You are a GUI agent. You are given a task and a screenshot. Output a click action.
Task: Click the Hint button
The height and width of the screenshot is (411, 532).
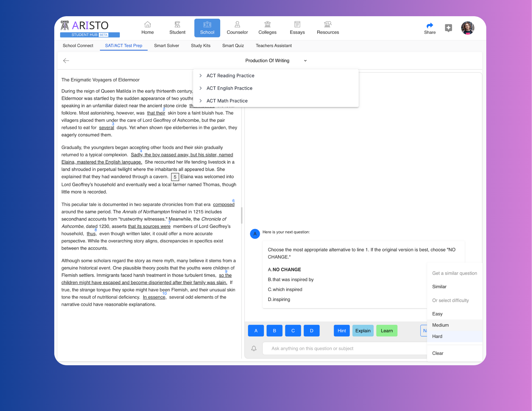point(342,331)
